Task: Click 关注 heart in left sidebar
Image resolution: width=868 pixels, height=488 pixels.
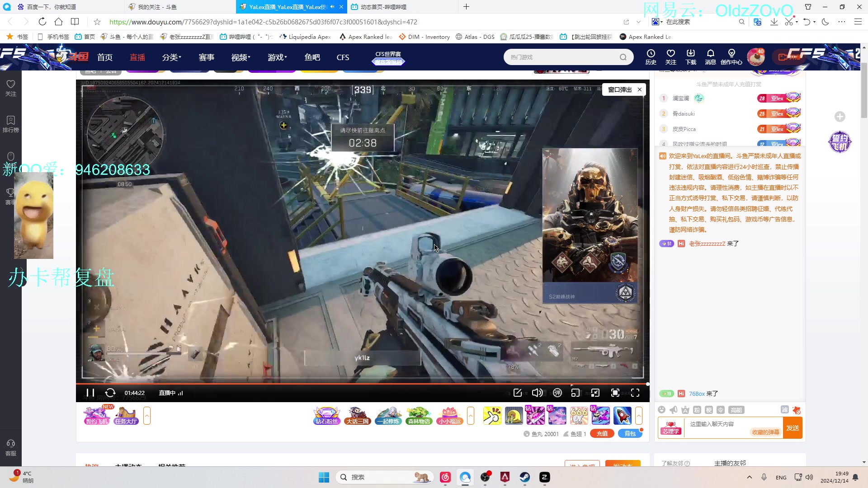Action: (x=11, y=88)
